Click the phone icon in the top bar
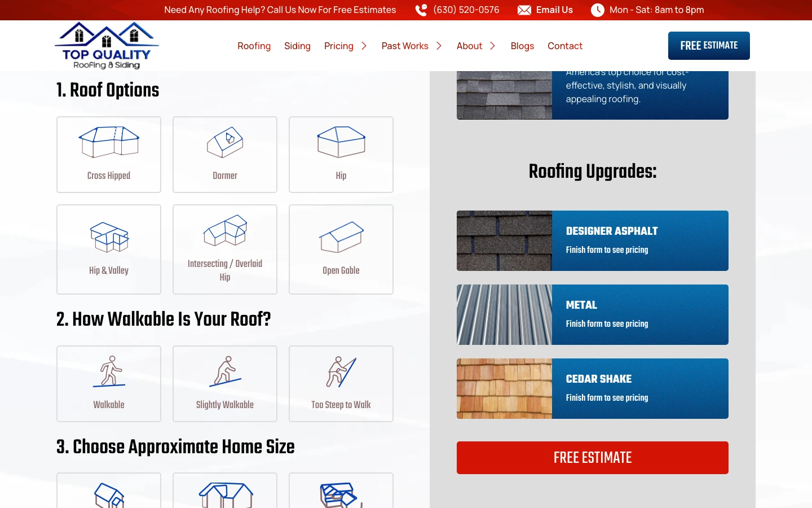 coord(421,10)
